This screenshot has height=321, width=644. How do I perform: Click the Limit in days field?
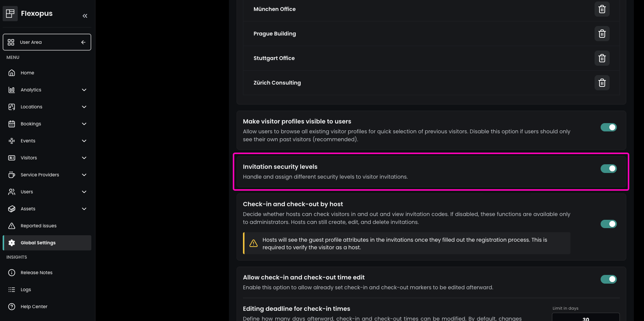(x=586, y=318)
